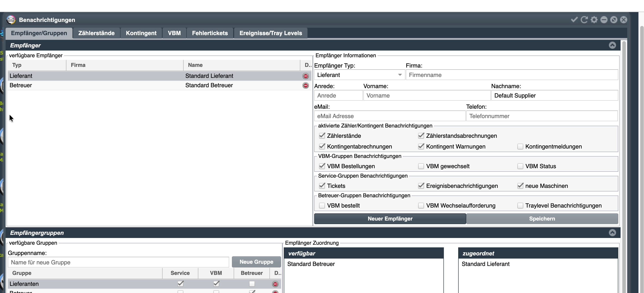Enable the Kontingentmeldungen checkbox
Screen dimensions: 644x293
tap(520, 146)
